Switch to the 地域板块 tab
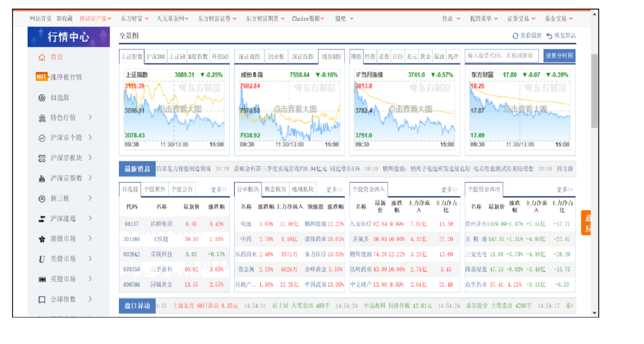The image size is (644, 344). (302, 189)
